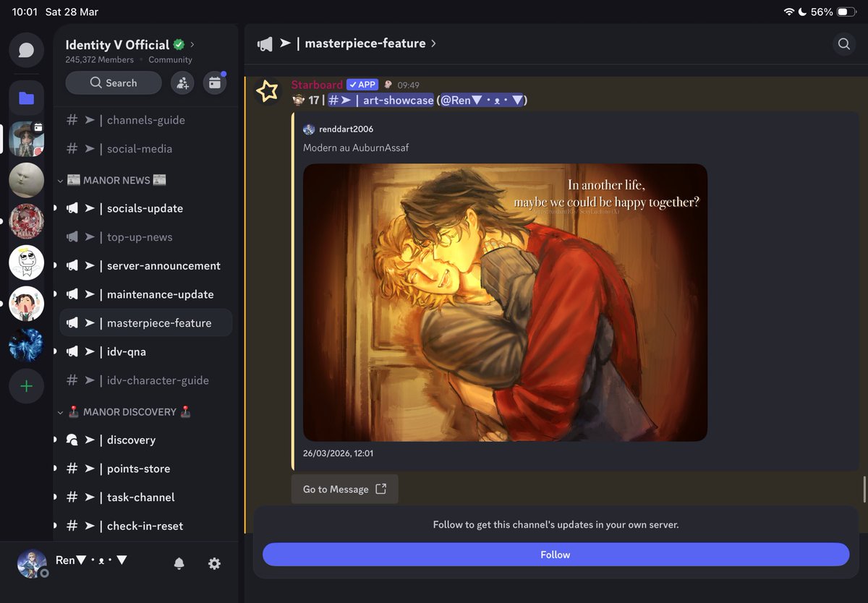Open the art-showcase channel mention link
868x603 pixels.
point(380,100)
